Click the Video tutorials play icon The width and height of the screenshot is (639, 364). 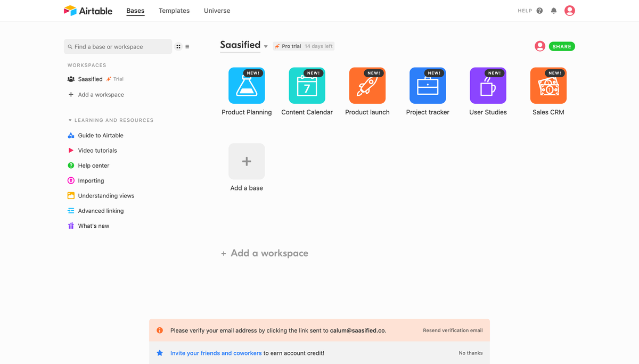click(71, 151)
